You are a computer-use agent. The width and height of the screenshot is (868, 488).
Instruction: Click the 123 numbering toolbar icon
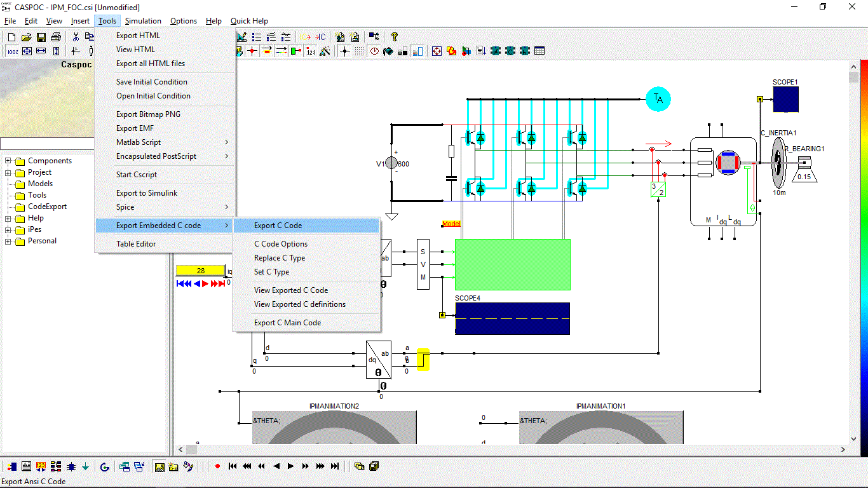(310, 51)
